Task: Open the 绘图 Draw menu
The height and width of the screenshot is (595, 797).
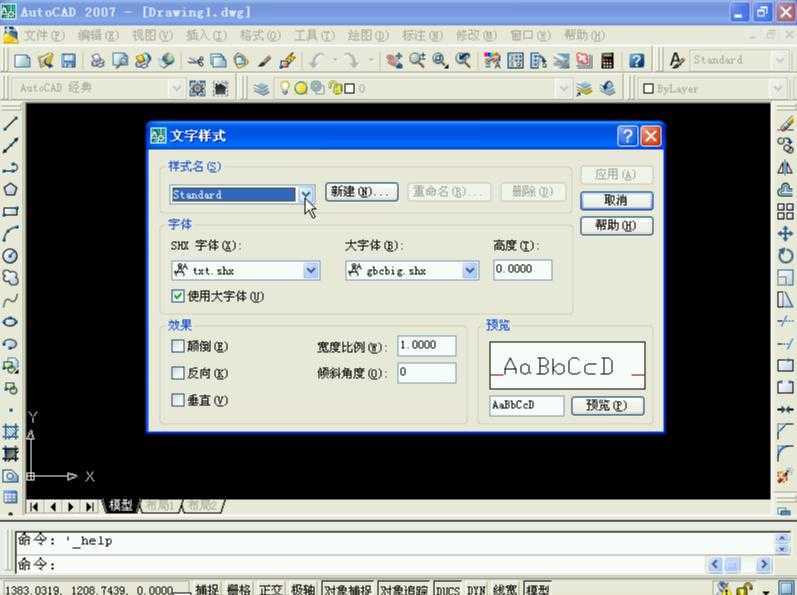Action: coord(368,36)
